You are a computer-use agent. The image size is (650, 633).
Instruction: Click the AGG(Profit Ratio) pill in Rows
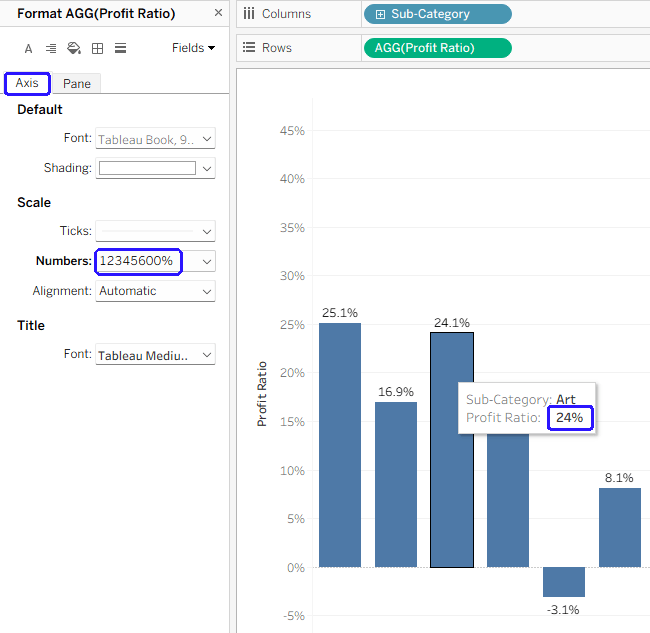[438, 48]
